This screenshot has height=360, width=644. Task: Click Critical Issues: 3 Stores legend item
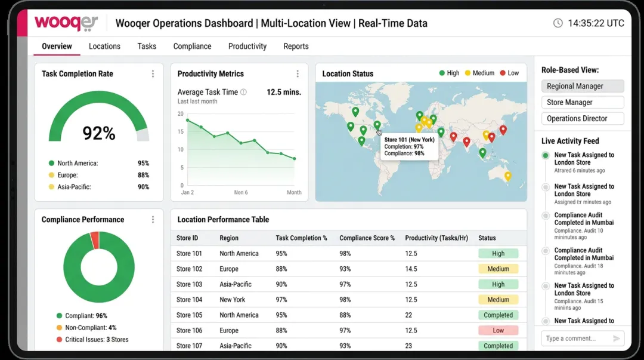(x=92, y=340)
